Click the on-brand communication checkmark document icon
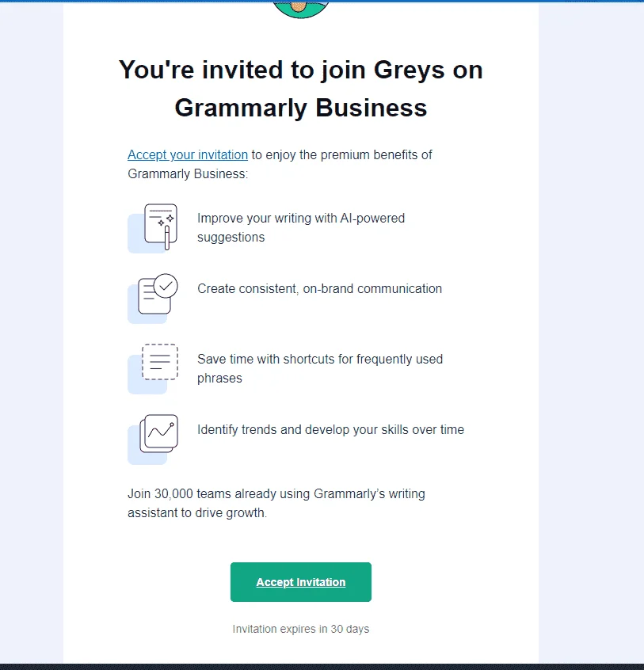 153,299
